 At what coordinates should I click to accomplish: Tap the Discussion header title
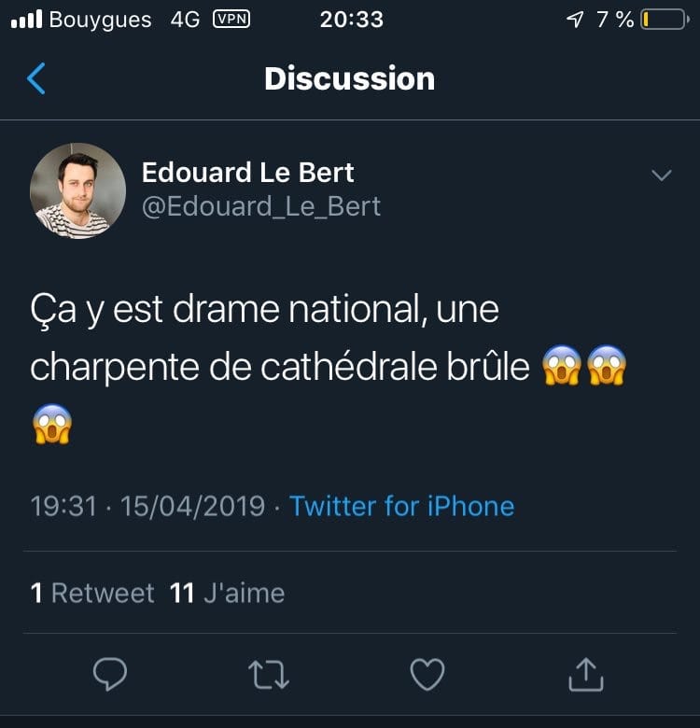[349, 79]
